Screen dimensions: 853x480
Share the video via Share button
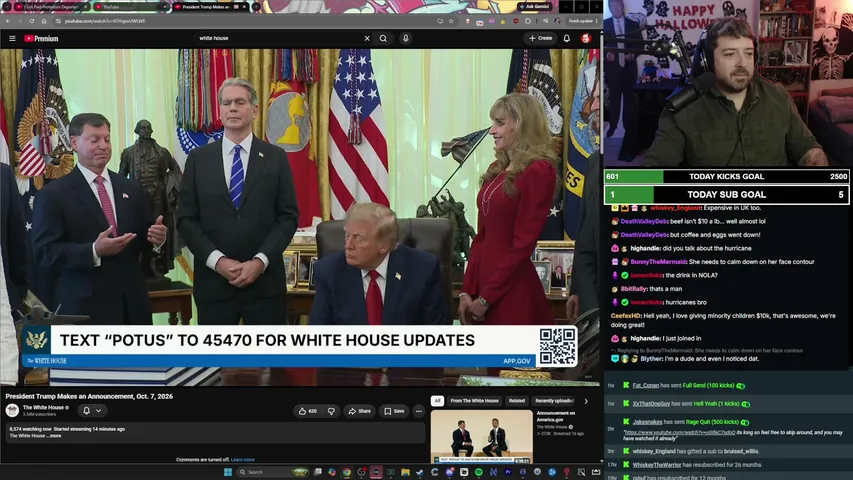360,411
